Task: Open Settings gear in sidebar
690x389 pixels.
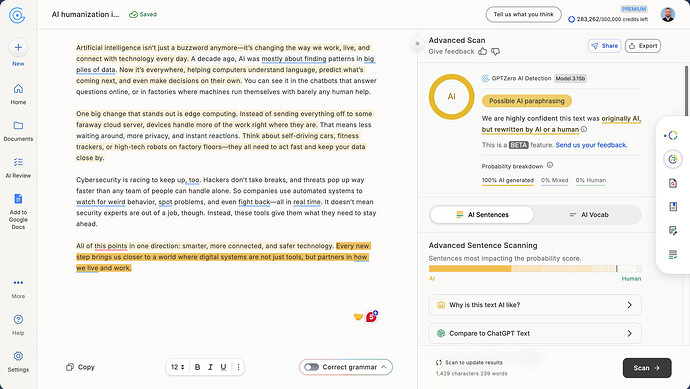Action: click(18, 361)
